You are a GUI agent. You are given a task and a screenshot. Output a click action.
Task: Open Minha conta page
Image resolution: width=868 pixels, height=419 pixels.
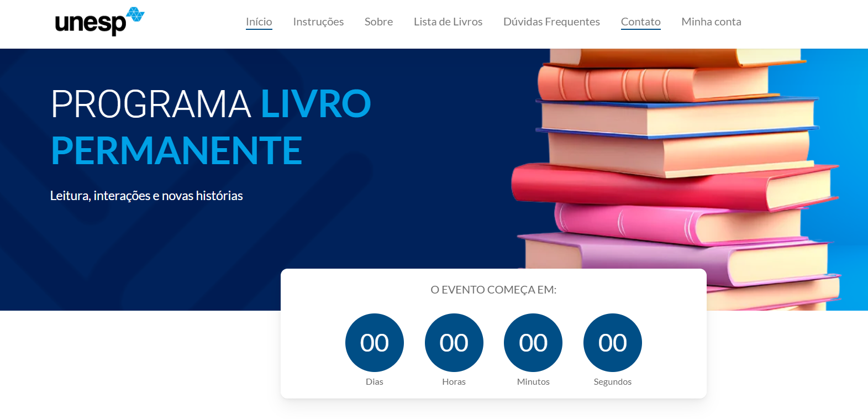(x=712, y=22)
